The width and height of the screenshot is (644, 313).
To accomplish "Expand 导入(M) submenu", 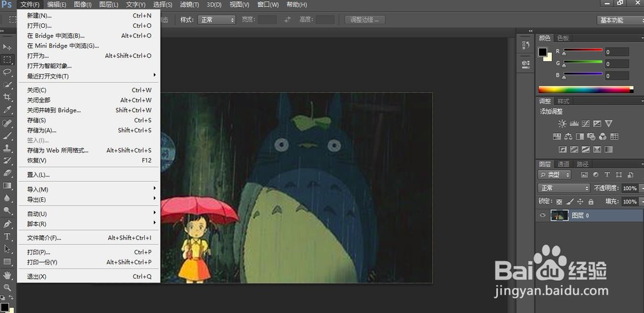I will tap(89, 189).
